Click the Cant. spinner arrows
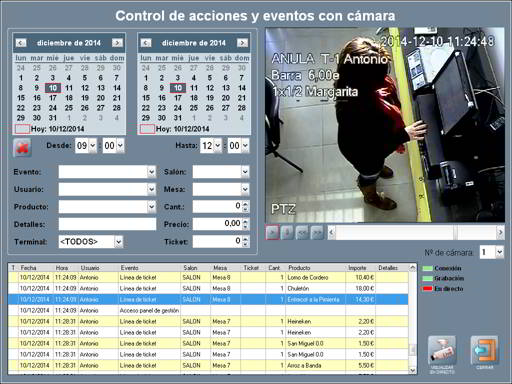 pos(245,207)
